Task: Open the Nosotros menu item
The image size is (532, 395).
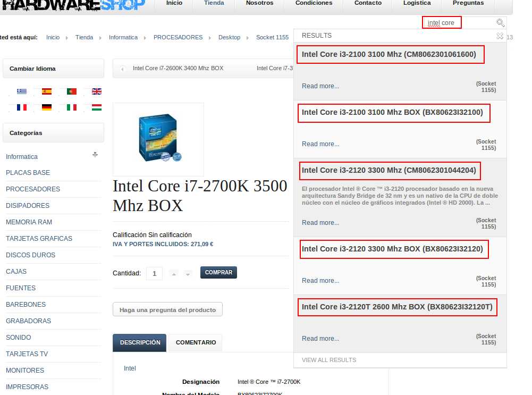Action: pos(259,3)
